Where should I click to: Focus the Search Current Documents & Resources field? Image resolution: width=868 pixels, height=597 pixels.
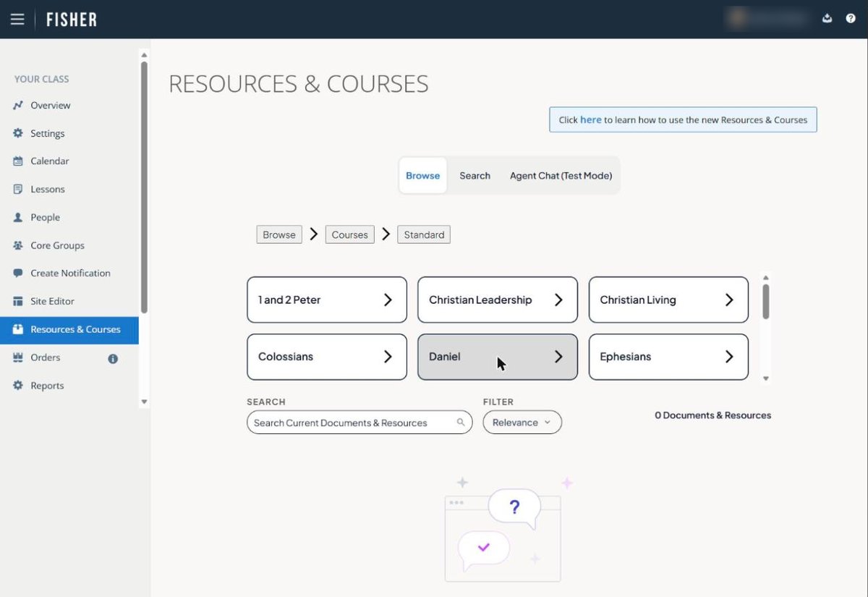point(359,423)
